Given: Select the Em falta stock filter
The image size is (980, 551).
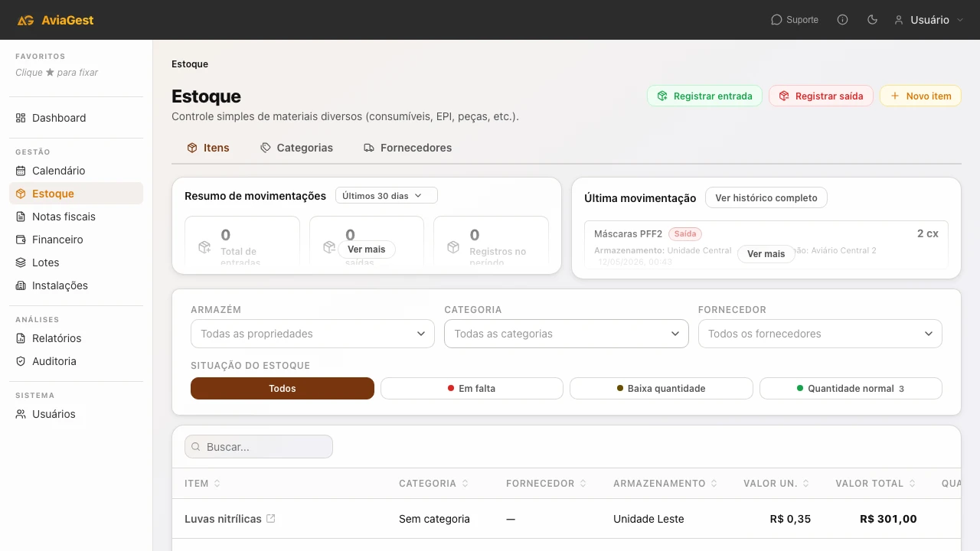Looking at the screenshot, I should coord(472,389).
